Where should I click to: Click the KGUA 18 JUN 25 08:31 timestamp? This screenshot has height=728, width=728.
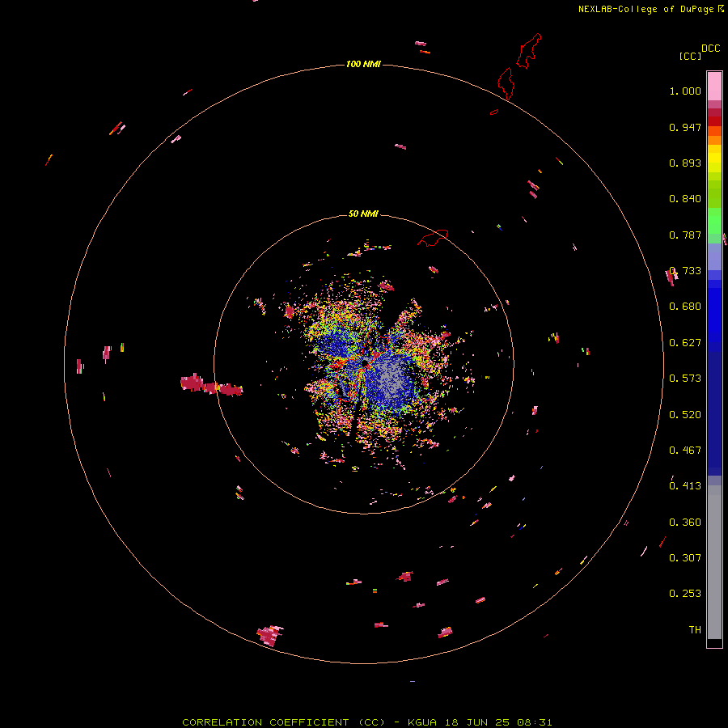(480, 722)
